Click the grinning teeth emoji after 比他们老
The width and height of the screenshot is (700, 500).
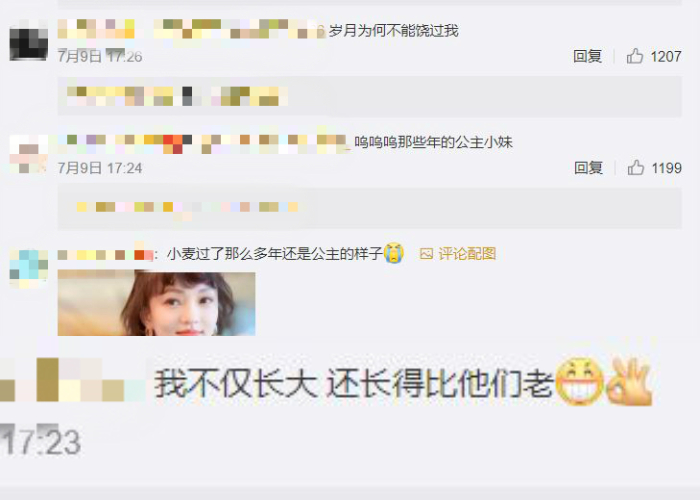[x=579, y=382]
